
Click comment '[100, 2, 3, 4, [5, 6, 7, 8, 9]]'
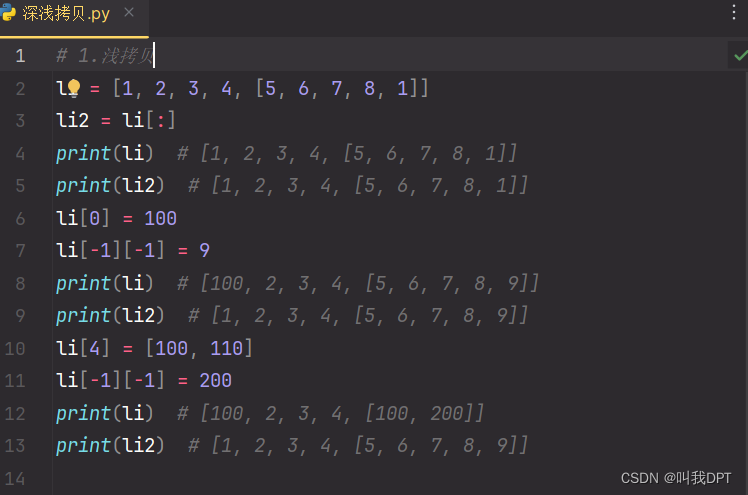[x=369, y=283]
